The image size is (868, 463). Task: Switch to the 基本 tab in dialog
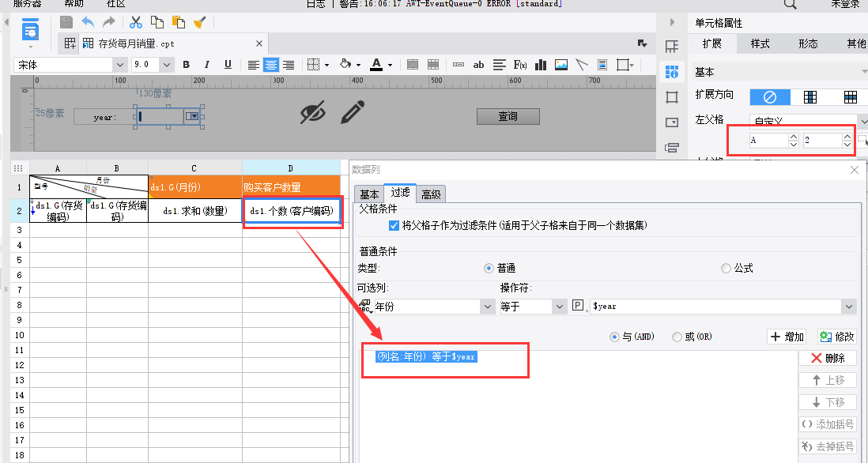[x=369, y=194]
